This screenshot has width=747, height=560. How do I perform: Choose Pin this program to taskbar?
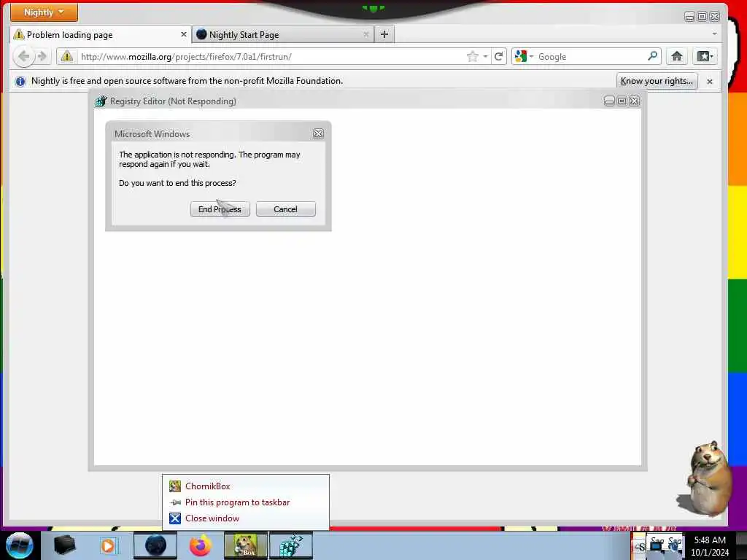[245, 502]
